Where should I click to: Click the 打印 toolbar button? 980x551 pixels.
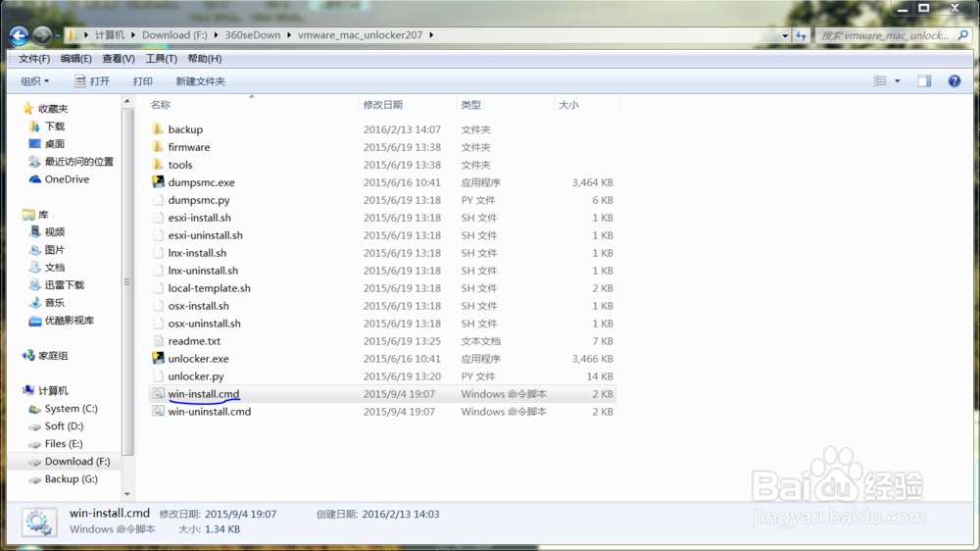pyautogui.click(x=142, y=80)
